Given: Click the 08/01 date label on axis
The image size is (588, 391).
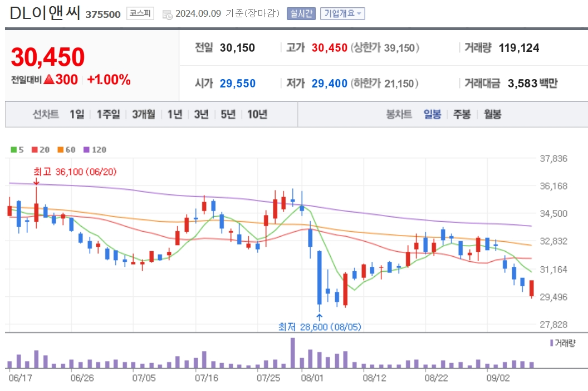Looking at the screenshot, I should point(312,378).
